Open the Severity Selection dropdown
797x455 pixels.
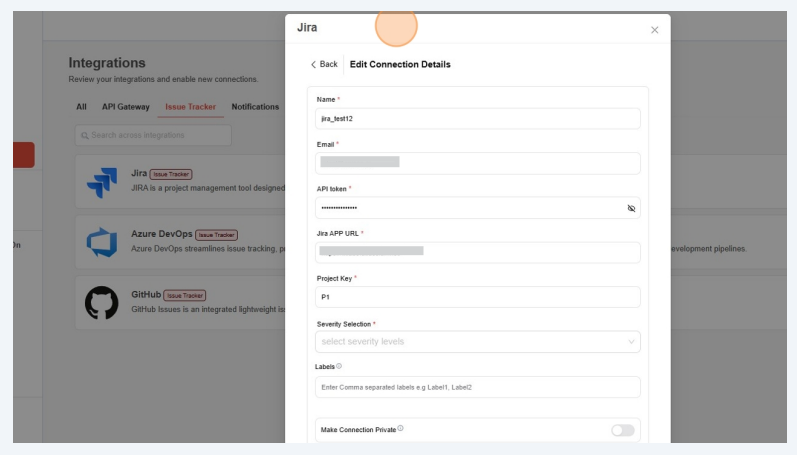coord(470,342)
